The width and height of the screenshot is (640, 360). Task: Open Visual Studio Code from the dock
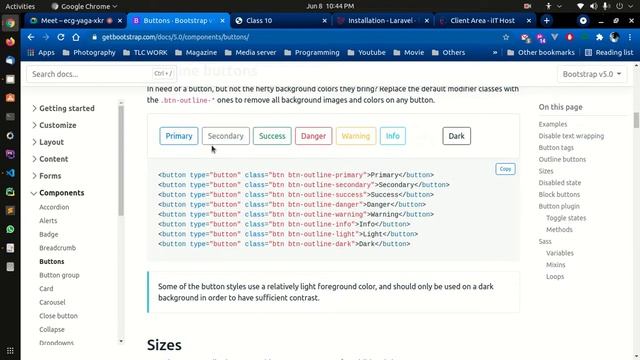click(x=10, y=173)
